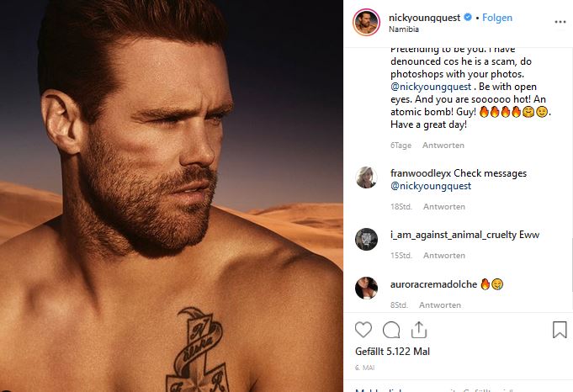573x392 pixels.
Task: Open the nickyoungquest username in header
Action: [x=425, y=18]
